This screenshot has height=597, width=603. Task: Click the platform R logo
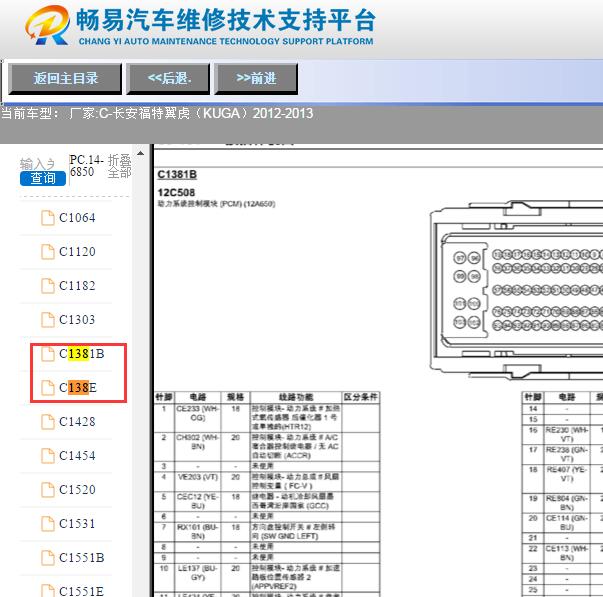tap(48, 25)
